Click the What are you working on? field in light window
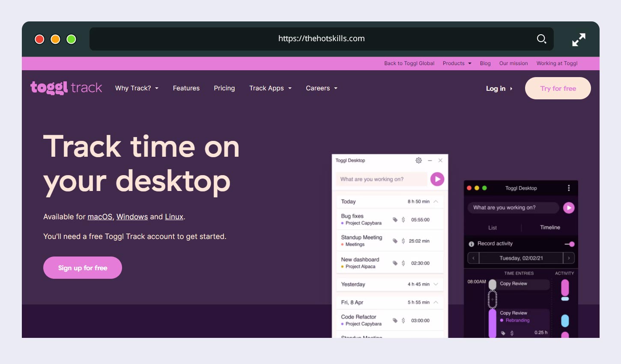Viewport: 621px width, 364px height. point(382,179)
